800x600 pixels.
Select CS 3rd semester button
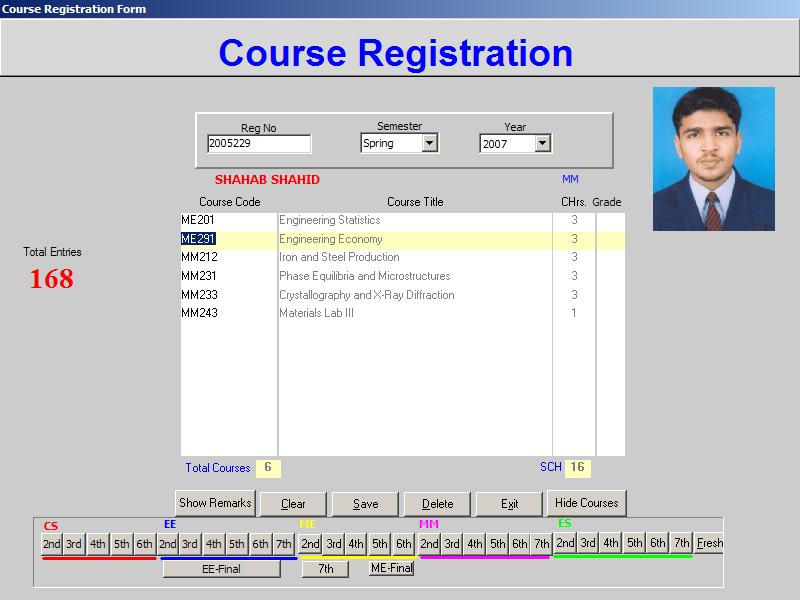point(73,544)
